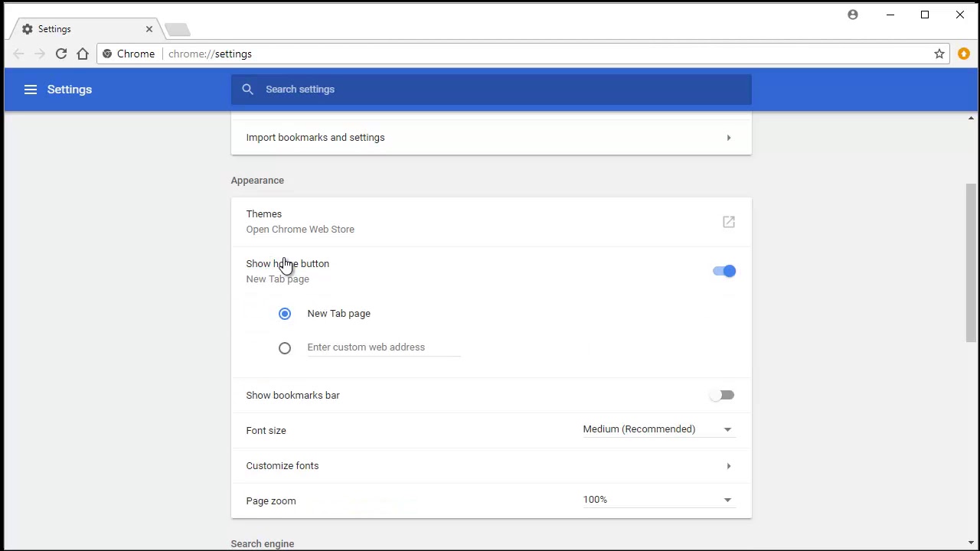Select the Settings browser tab
This screenshot has width=980, height=551.
tap(86, 29)
